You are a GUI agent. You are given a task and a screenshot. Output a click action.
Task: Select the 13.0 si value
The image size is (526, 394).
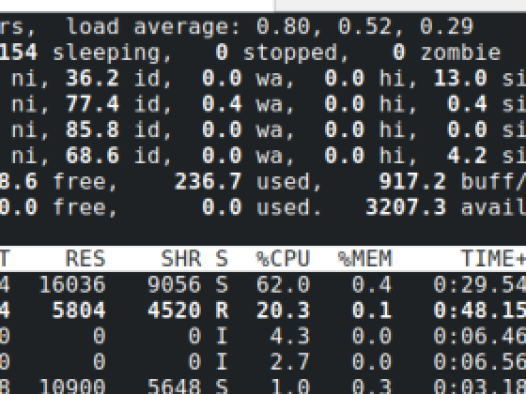click(460, 78)
